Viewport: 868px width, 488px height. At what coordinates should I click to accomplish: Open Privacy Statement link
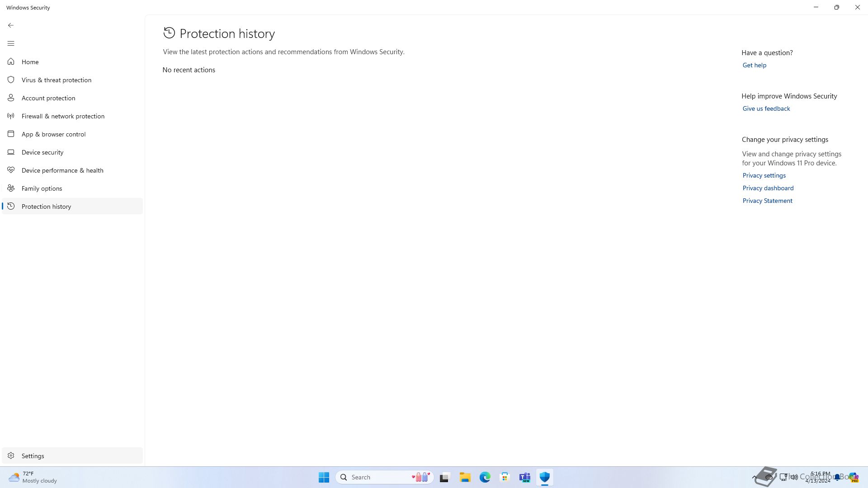point(767,201)
